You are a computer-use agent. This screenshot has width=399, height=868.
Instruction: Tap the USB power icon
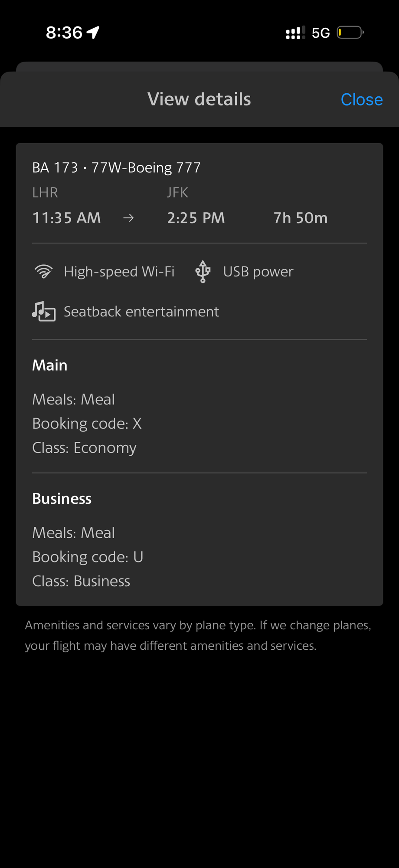click(203, 272)
